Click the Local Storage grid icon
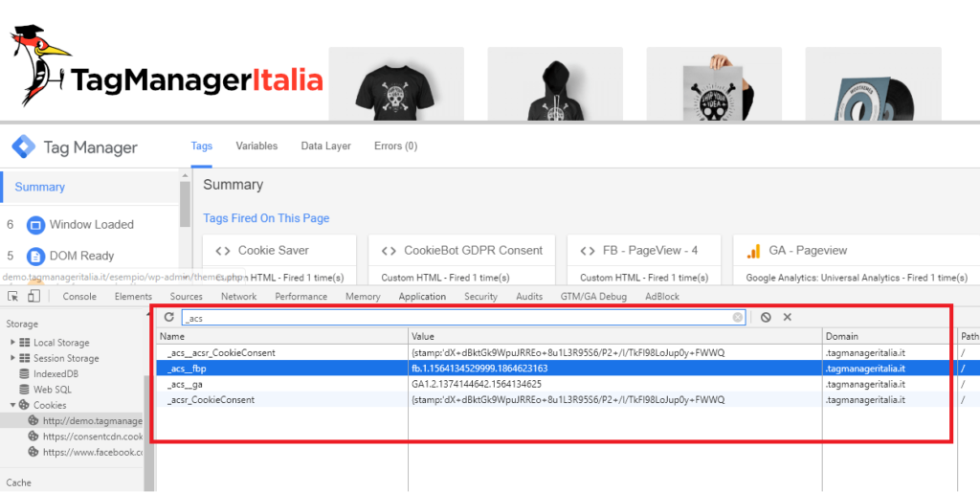Image resolution: width=980 pixels, height=493 pixels. [24, 343]
